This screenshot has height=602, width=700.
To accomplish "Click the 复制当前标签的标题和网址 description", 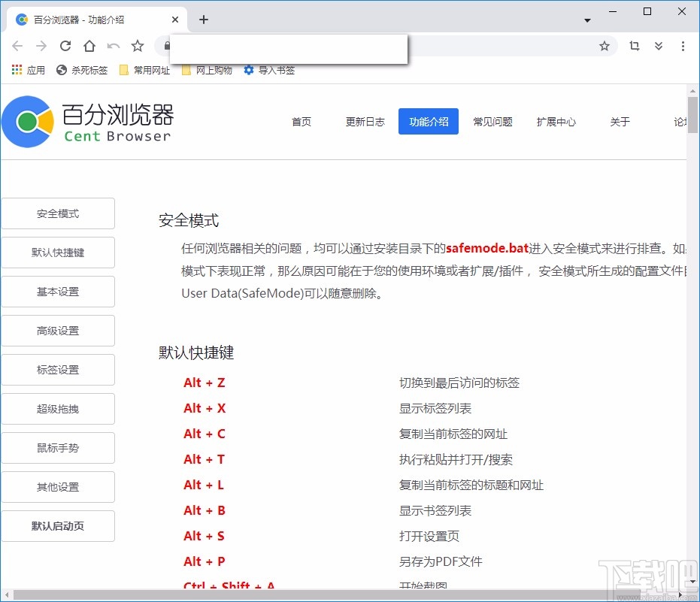I will point(471,485).
